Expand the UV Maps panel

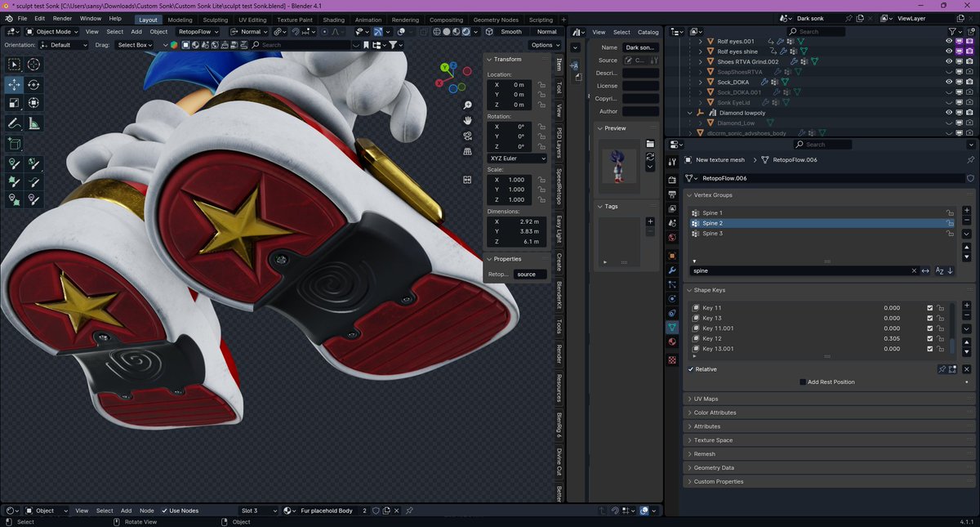point(706,399)
